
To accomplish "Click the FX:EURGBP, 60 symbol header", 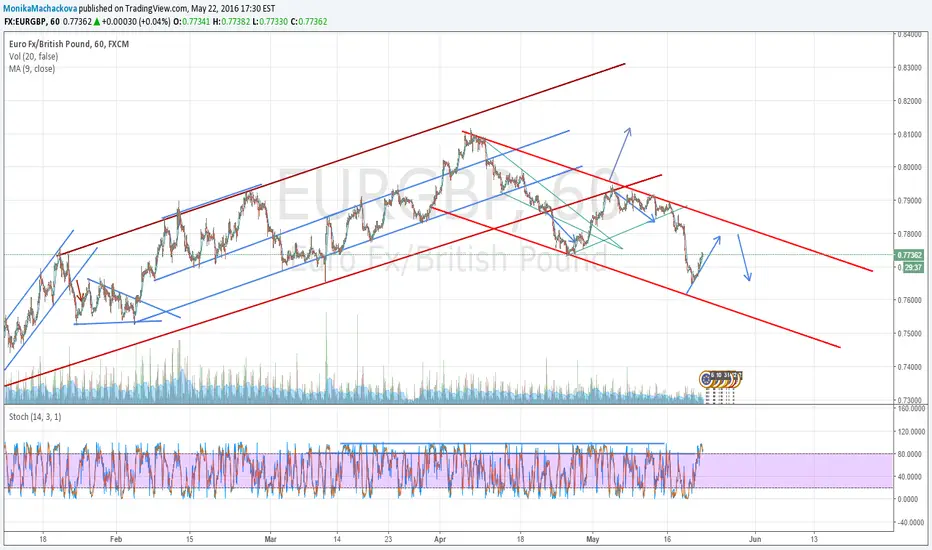I will point(32,21).
